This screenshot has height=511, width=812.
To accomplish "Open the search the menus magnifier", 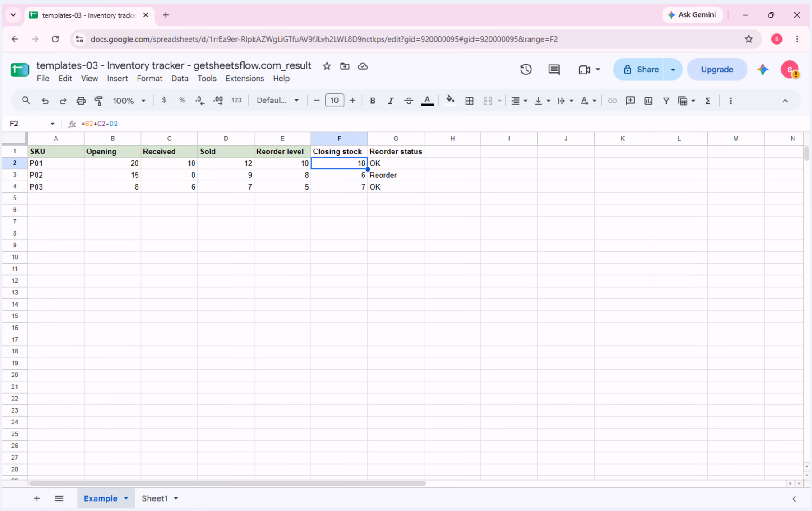I will tap(26, 101).
